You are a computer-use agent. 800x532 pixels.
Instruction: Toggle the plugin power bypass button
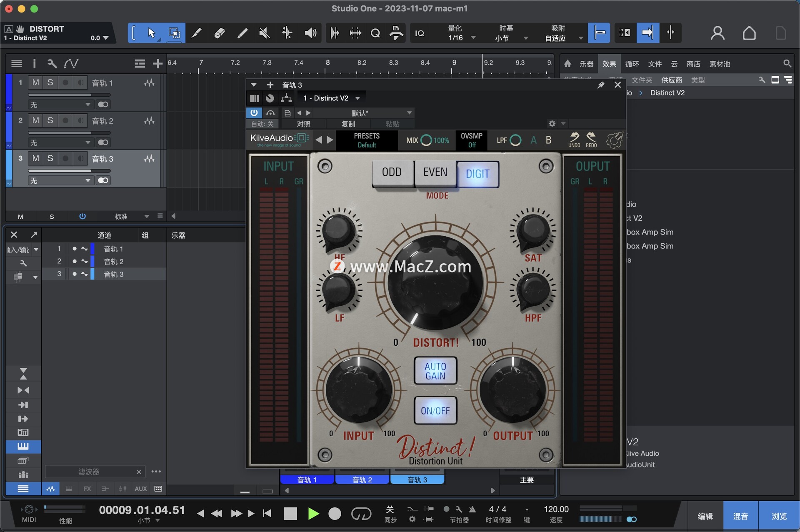pyautogui.click(x=254, y=113)
